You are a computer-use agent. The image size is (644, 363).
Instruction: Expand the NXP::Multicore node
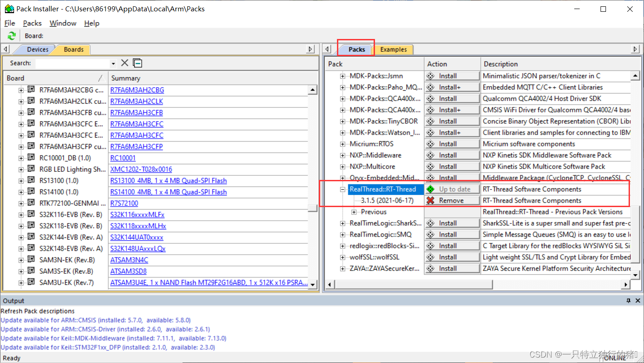[x=343, y=167]
